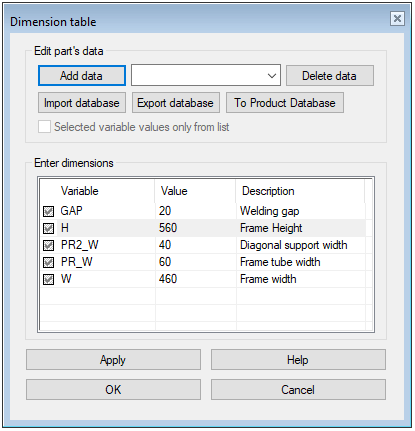Click the Add data button
Screen dimensions: 415x431
coord(82,76)
